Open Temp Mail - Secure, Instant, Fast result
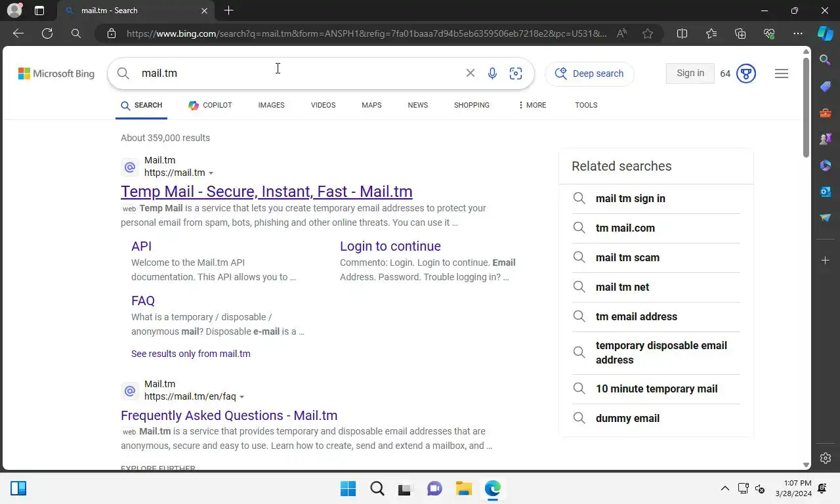This screenshot has width=840, height=504. tap(266, 192)
